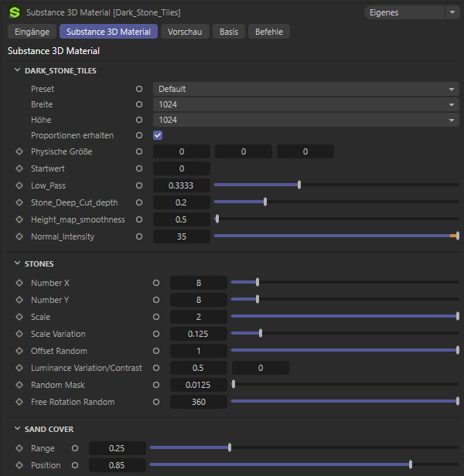
Task: Open the Breite 1024 dropdown
Action: [x=306, y=104]
